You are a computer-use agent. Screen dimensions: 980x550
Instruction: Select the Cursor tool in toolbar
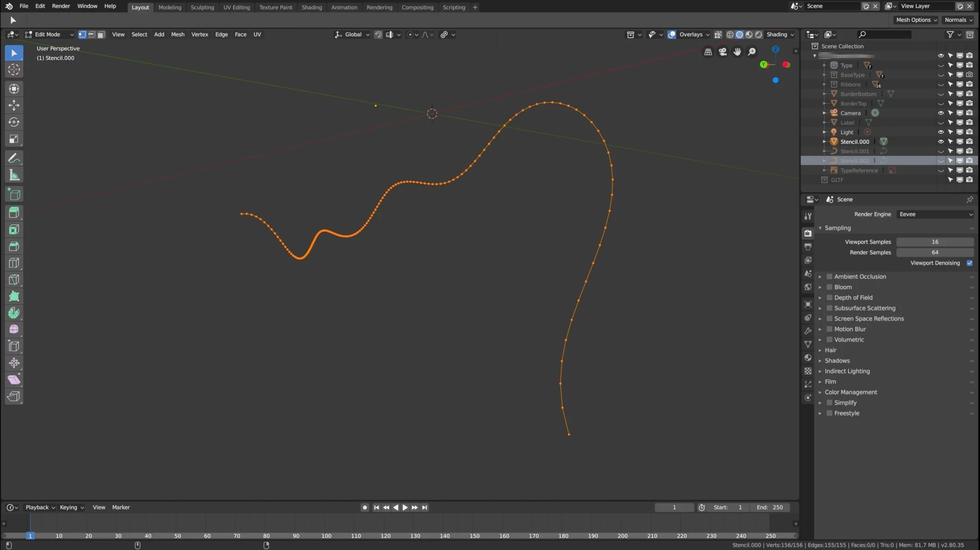14,70
